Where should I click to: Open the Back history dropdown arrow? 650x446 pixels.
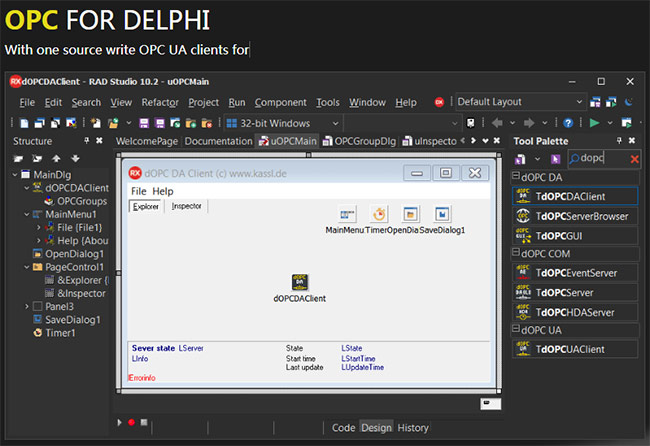point(512,123)
